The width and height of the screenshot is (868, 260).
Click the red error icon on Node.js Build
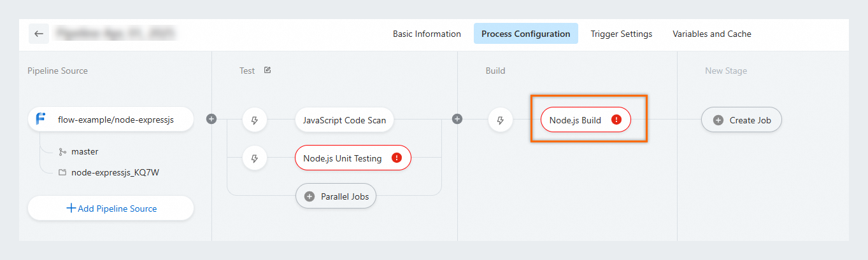(x=616, y=120)
